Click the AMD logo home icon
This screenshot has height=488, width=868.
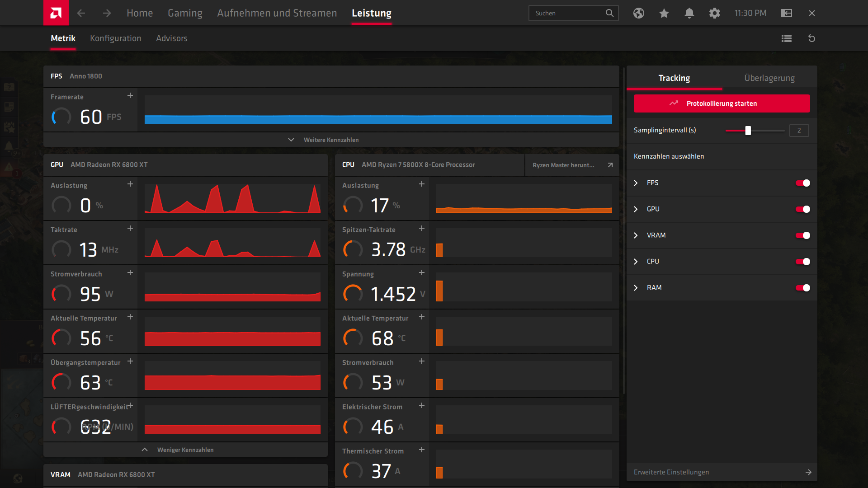pyautogui.click(x=56, y=13)
